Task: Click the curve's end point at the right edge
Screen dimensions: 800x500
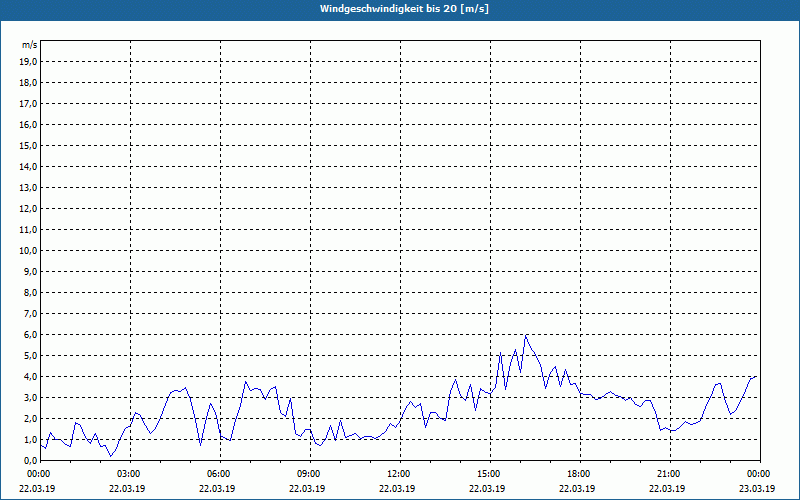Action: pyautogui.click(x=757, y=376)
